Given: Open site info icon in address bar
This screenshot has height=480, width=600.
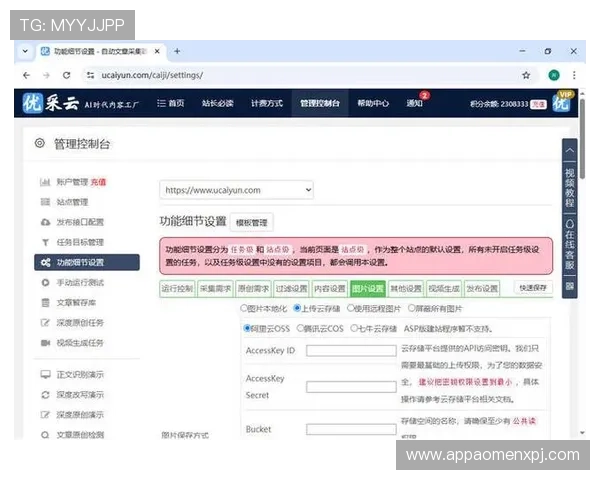Looking at the screenshot, I should point(90,75).
